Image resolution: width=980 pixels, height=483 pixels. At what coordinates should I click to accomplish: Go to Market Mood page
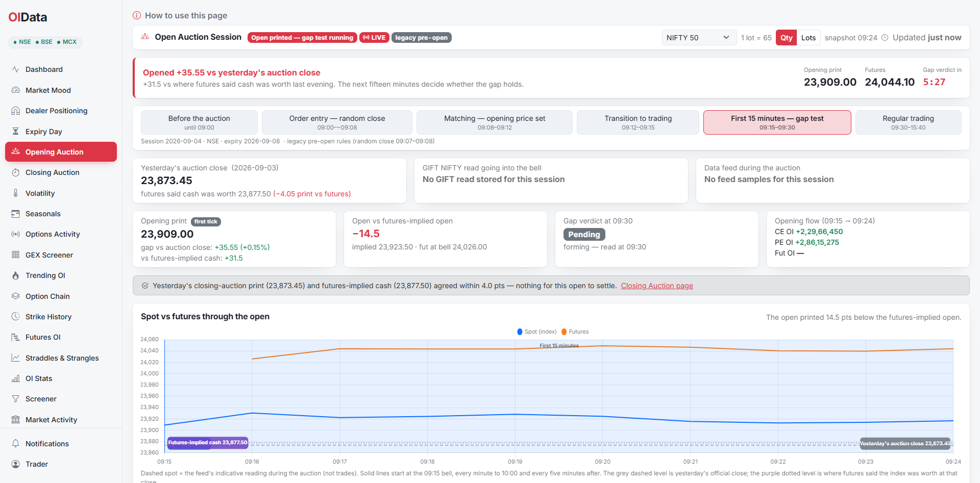point(61,90)
